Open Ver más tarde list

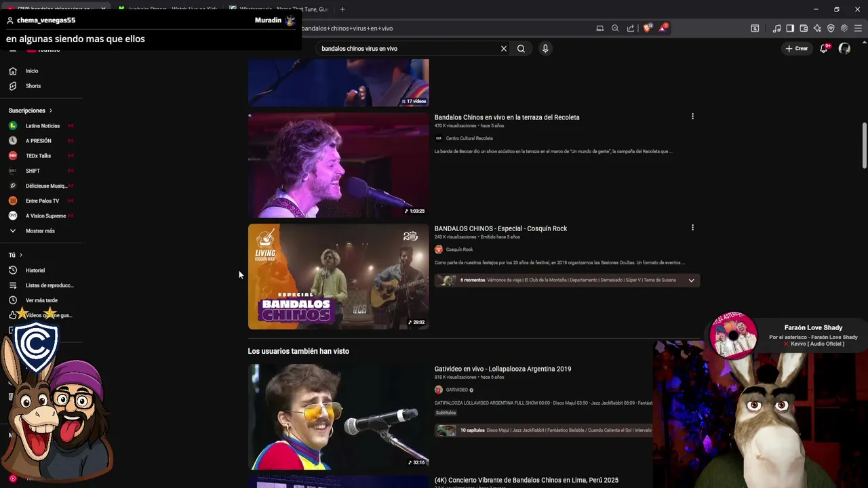pyautogui.click(x=41, y=300)
